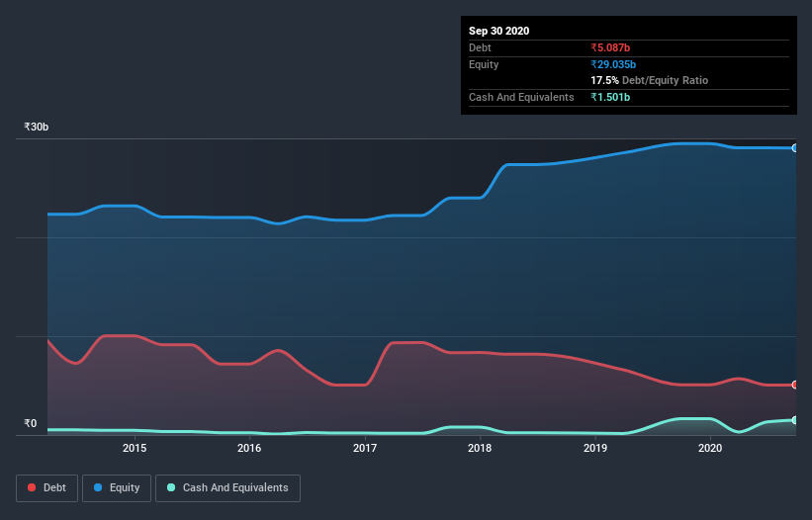Click the 17.5% Debt/Equity Ratio text

(650, 80)
